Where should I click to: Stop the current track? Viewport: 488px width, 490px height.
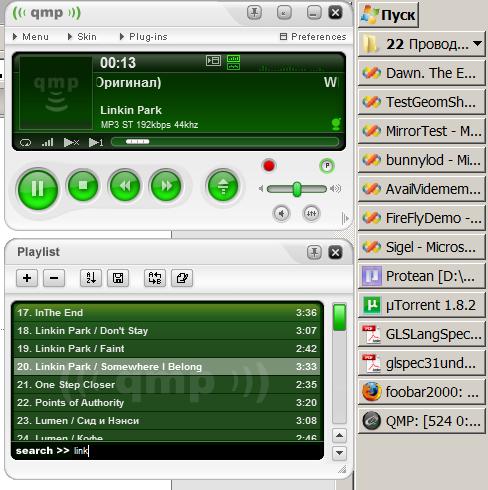click(83, 185)
